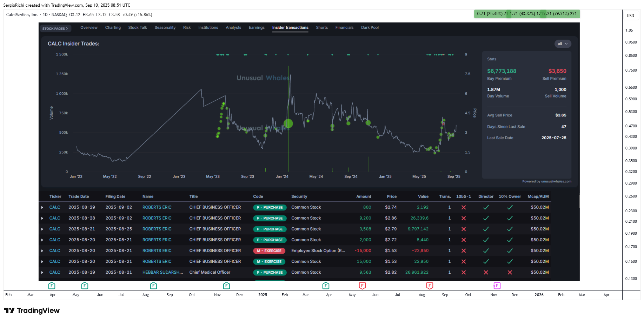Click 10b5-1 red X in 2025-08-29 row
Viewport: 644px width, 321px height.
coord(464,207)
